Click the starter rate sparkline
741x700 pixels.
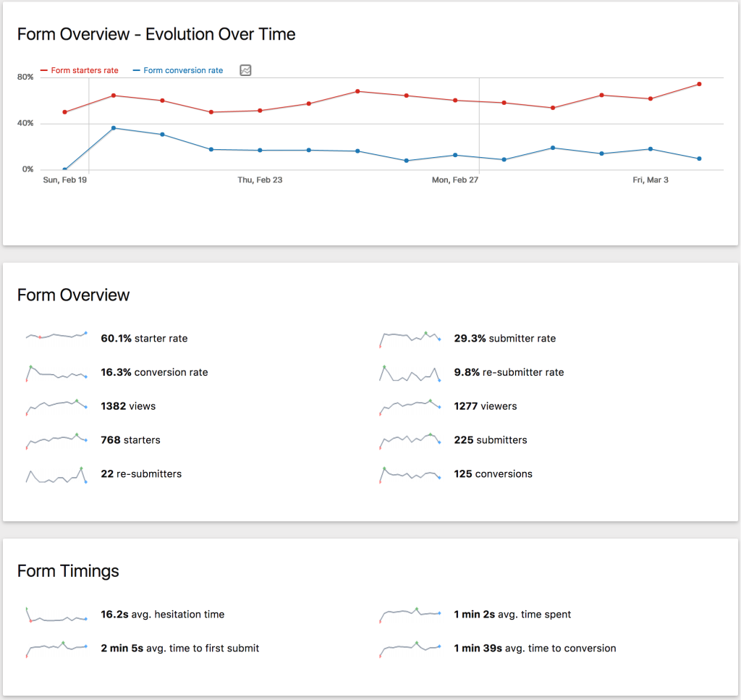click(x=56, y=336)
